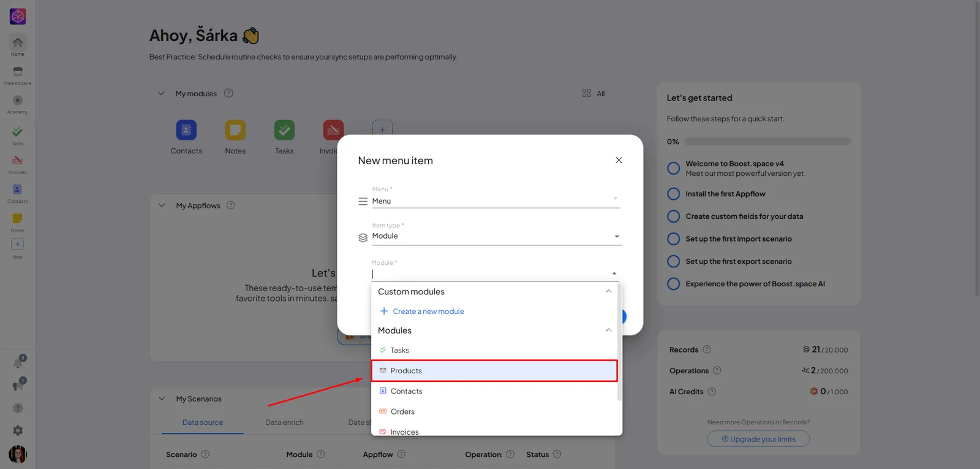The height and width of the screenshot is (469, 980).
Task: Click the help icon beside the Operation column
Action: click(510, 454)
